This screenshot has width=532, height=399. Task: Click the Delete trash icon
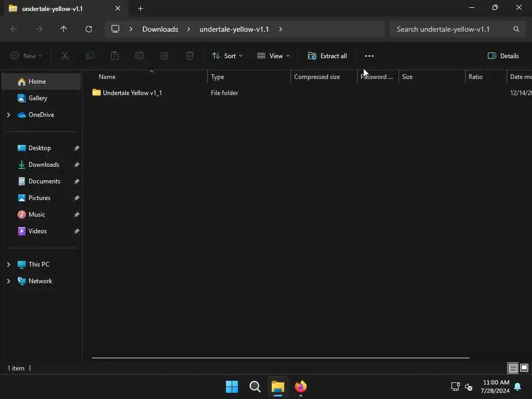pyautogui.click(x=190, y=56)
